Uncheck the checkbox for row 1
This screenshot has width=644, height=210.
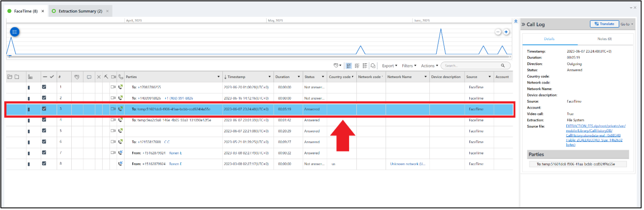(44, 87)
